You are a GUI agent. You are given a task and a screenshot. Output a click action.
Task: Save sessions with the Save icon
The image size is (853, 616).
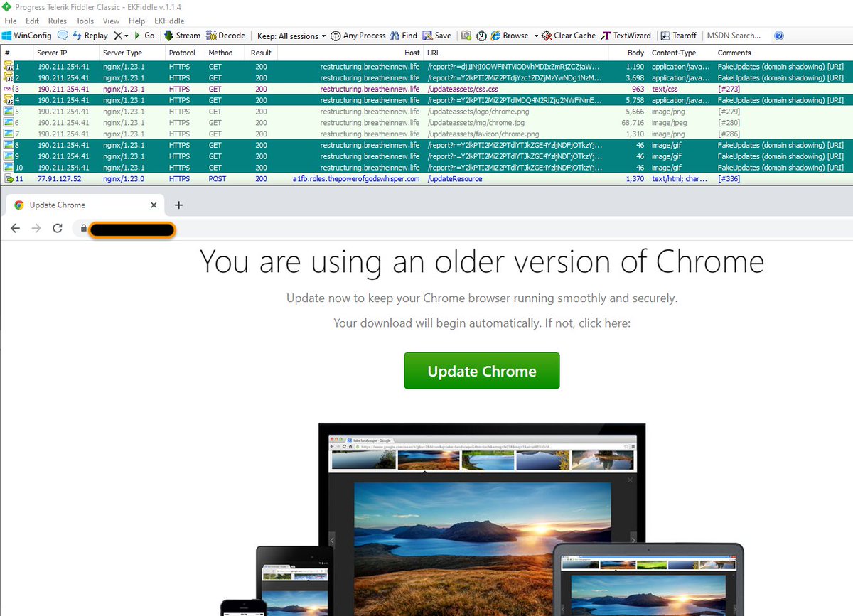(x=436, y=36)
